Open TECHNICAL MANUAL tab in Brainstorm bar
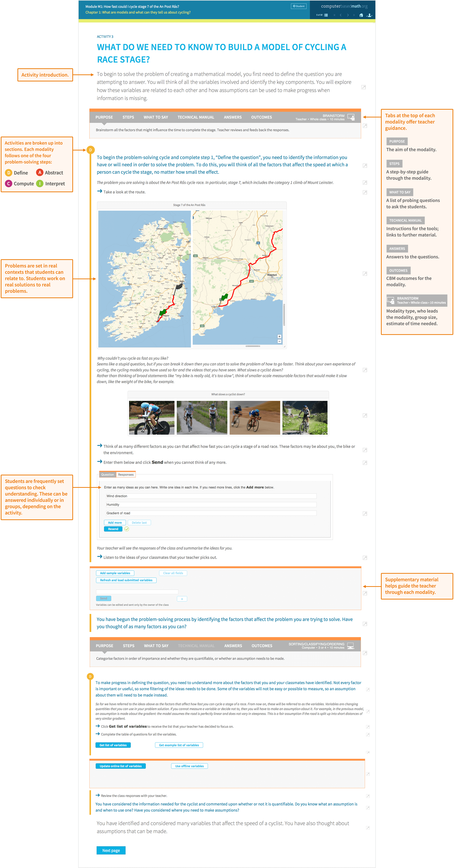Screen dimensions: 454x868 pos(196,117)
